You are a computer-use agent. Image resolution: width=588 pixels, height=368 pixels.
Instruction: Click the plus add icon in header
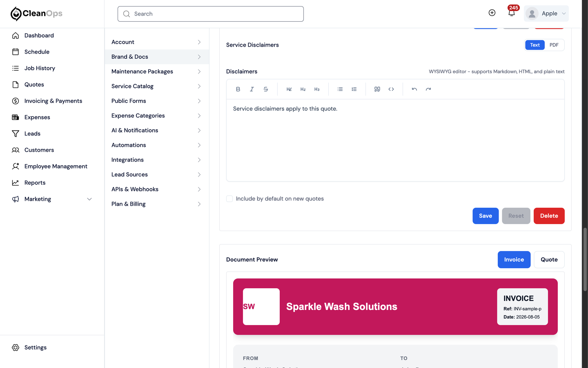tap(492, 13)
